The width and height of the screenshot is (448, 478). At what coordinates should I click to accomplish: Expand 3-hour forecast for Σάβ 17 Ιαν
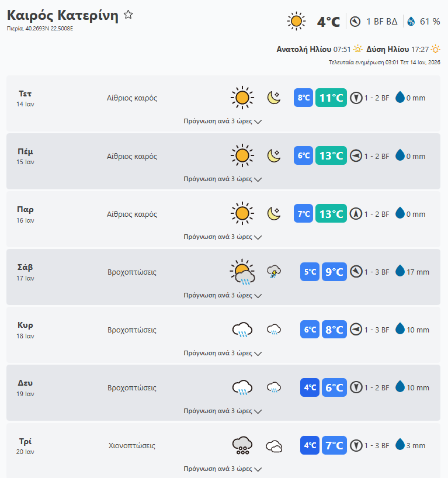[x=223, y=295]
